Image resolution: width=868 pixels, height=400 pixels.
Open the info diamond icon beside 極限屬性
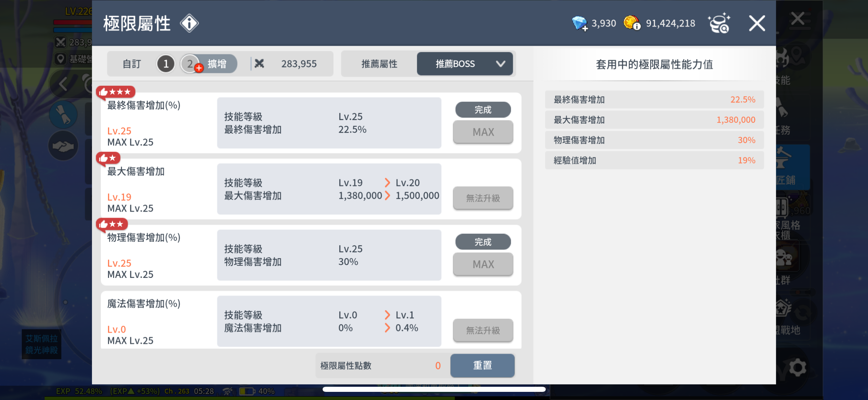[x=189, y=23]
